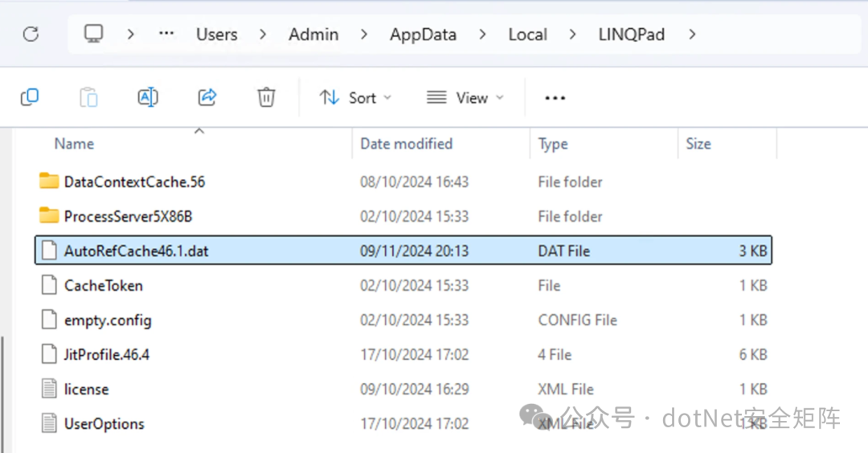
Task: Click the This PC monitor icon
Action: point(93,34)
